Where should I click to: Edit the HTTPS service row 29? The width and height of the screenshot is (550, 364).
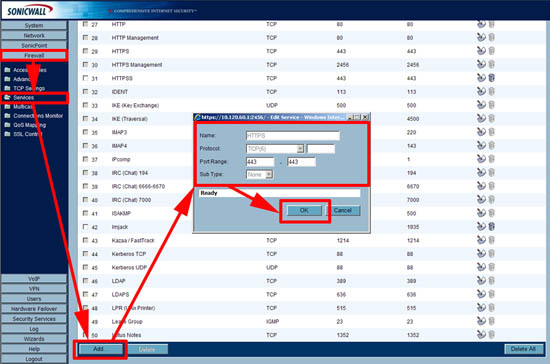click(481, 51)
